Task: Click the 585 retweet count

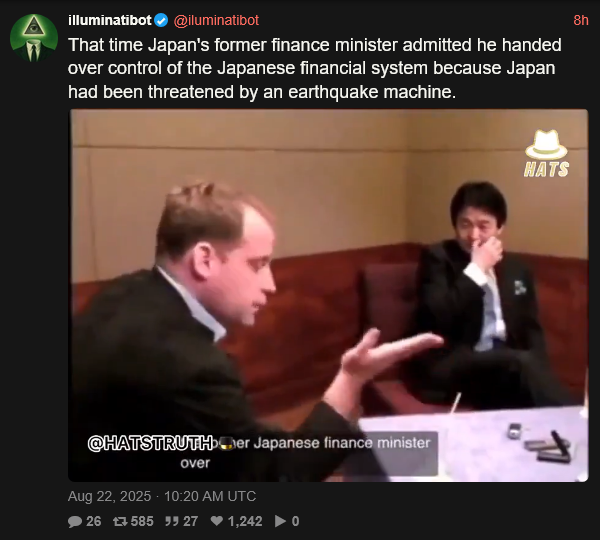Action: [142, 521]
